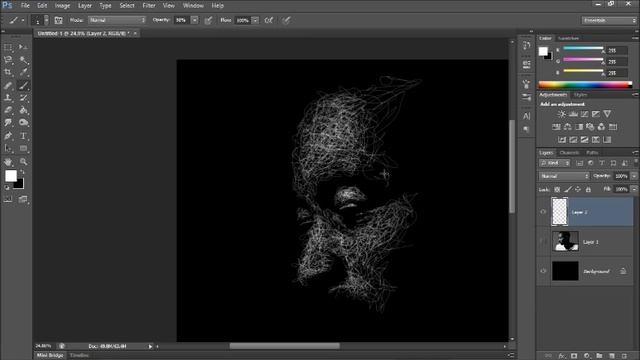640x360 pixels.
Task: Select the Healing Brush tool
Action: (x=8, y=85)
